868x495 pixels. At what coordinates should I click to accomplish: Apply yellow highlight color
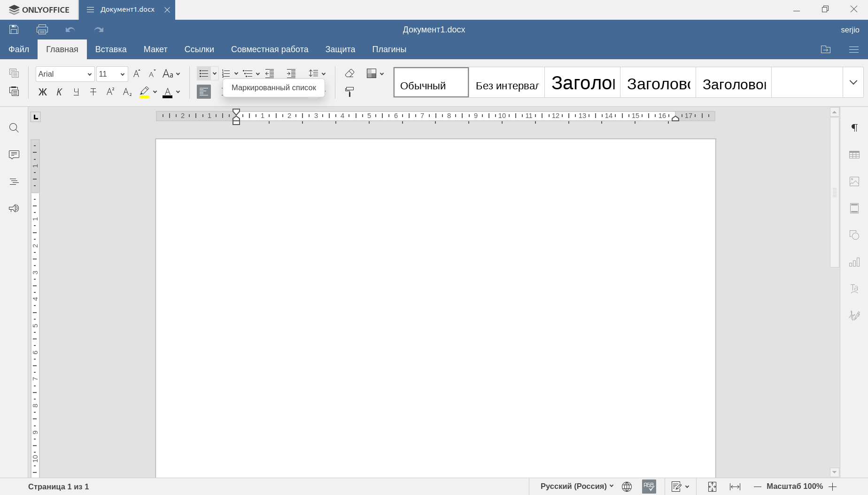[x=144, y=92]
